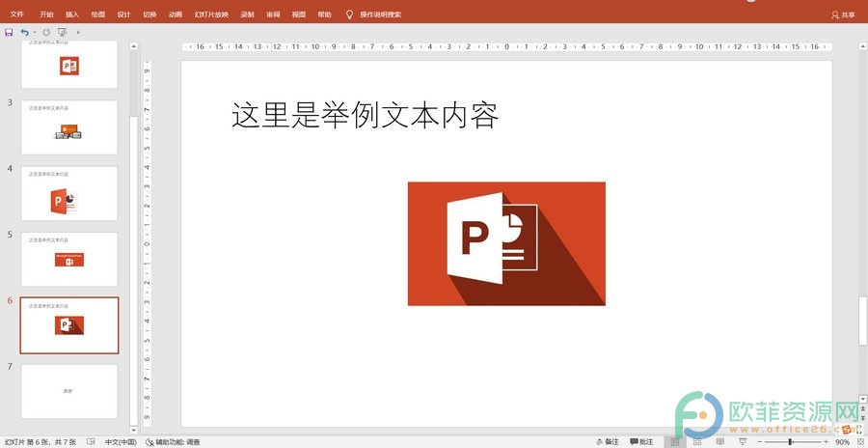Toggle the 批注 comments pane

coord(641,442)
